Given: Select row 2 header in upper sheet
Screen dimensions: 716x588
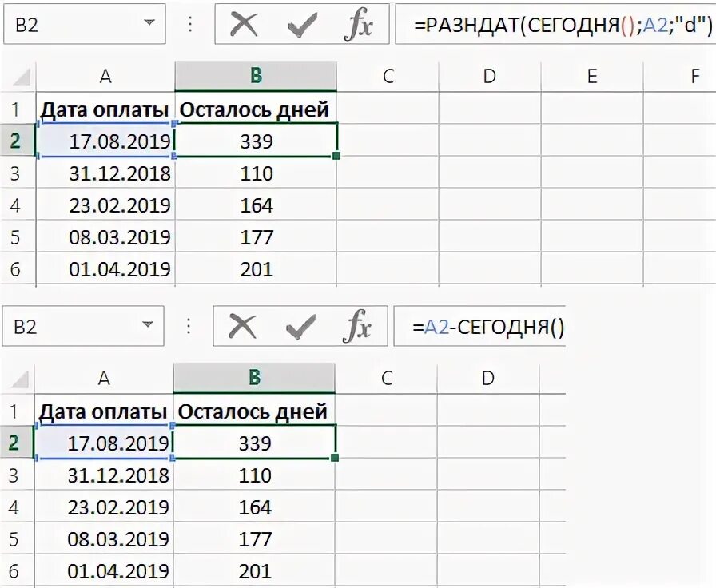Looking at the screenshot, I should (18, 140).
